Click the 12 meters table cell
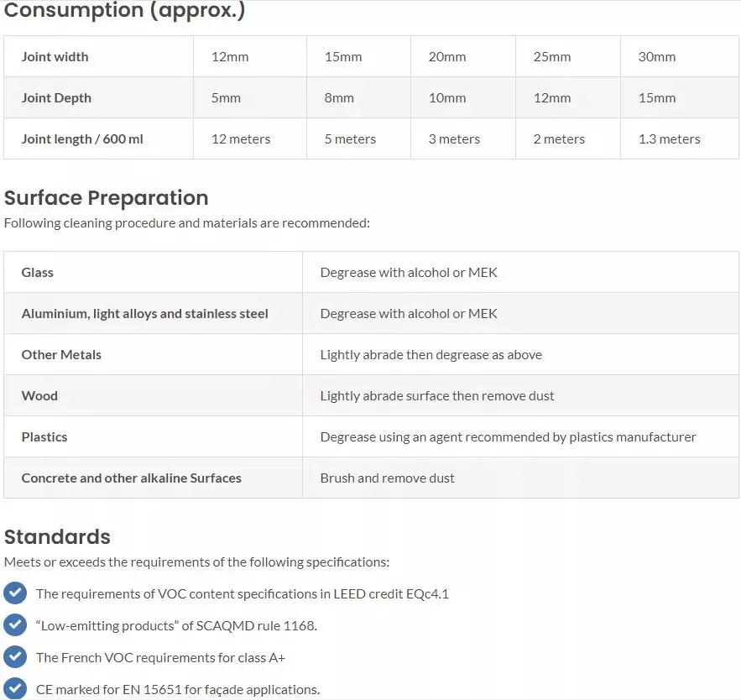The height and width of the screenshot is (700, 741). [241, 139]
